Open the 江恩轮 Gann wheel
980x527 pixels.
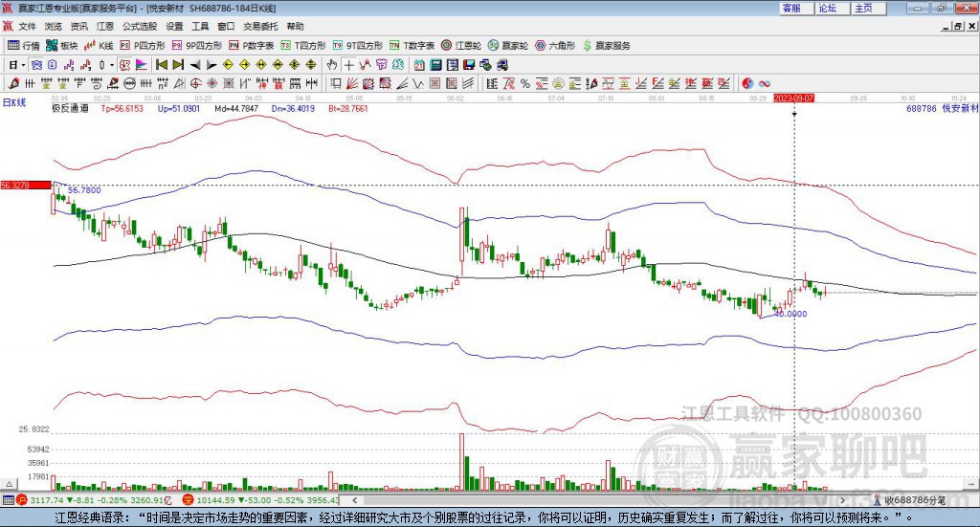point(461,46)
